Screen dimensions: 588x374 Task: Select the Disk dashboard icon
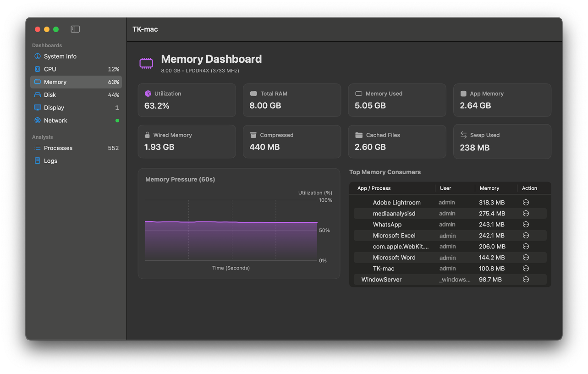(x=38, y=94)
